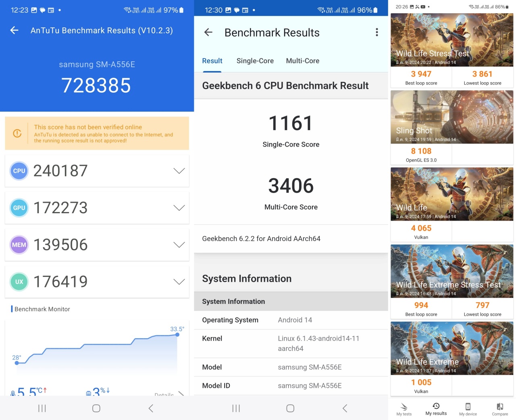The width and height of the screenshot is (516, 420).
Task: Expand the GPU 172273 score row
Action: tap(97, 208)
